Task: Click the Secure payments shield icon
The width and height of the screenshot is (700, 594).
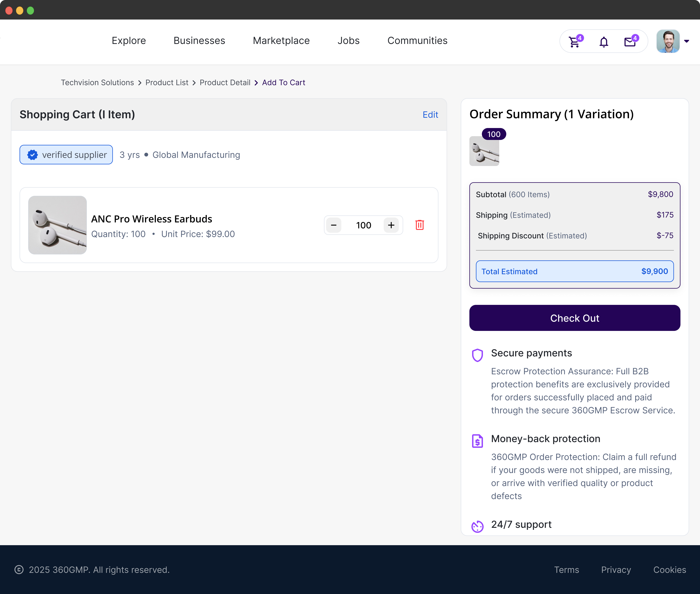Action: [477, 355]
